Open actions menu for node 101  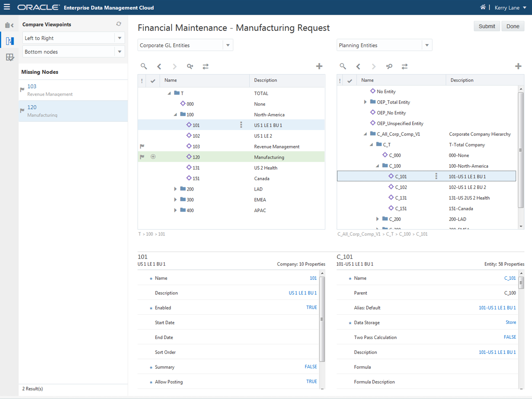pyautogui.click(x=241, y=125)
